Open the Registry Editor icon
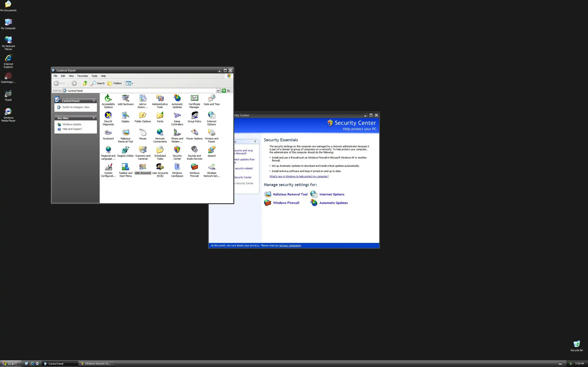 pyautogui.click(x=125, y=150)
